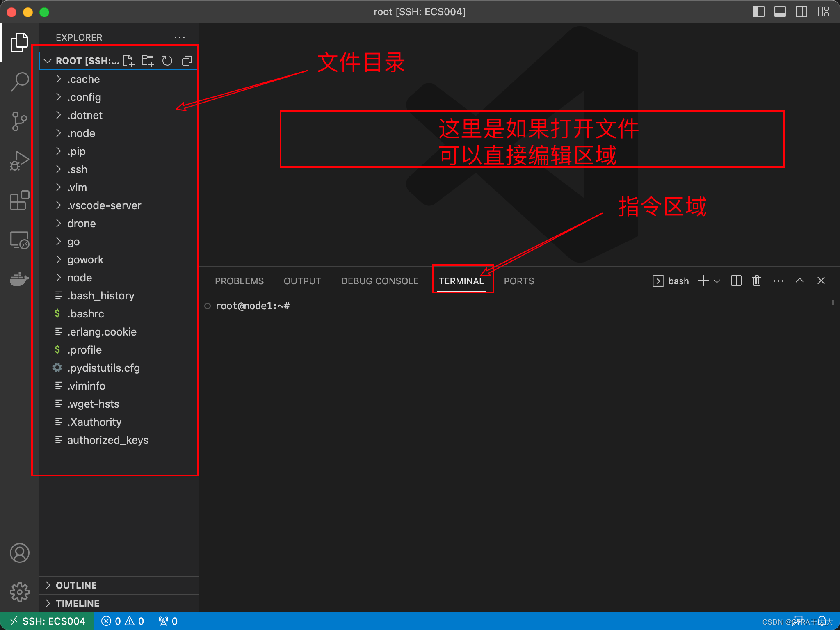The height and width of the screenshot is (630, 840).
Task: Switch to the PROBLEMS tab
Action: 239,281
